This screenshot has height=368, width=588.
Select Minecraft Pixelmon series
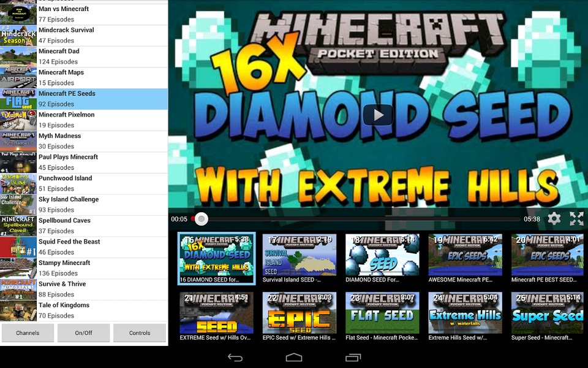84,120
